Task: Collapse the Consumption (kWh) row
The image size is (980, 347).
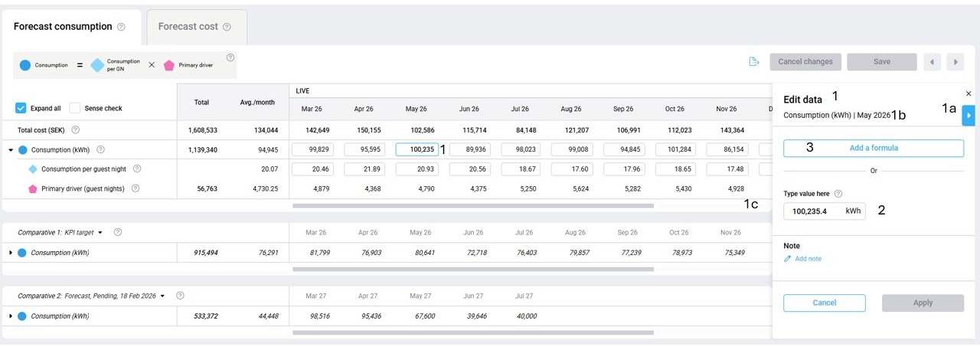Action: [11, 150]
